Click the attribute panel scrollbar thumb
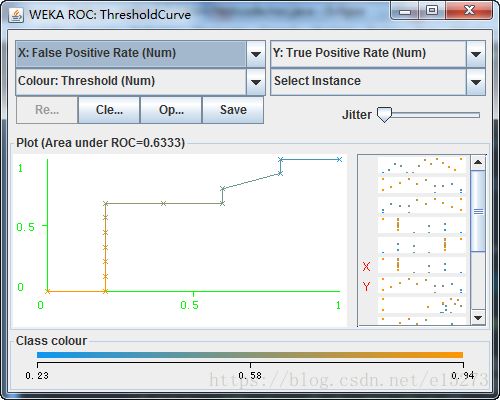Viewport: 500px width, 400px height. 478,211
